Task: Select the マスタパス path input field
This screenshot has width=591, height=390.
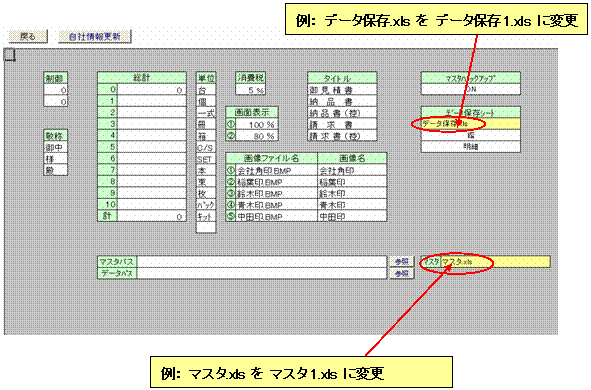Action: [x=262, y=262]
